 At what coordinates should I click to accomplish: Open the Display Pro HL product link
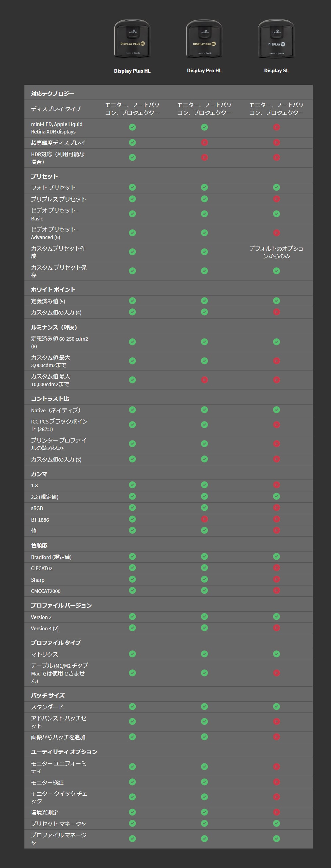[204, 71]
